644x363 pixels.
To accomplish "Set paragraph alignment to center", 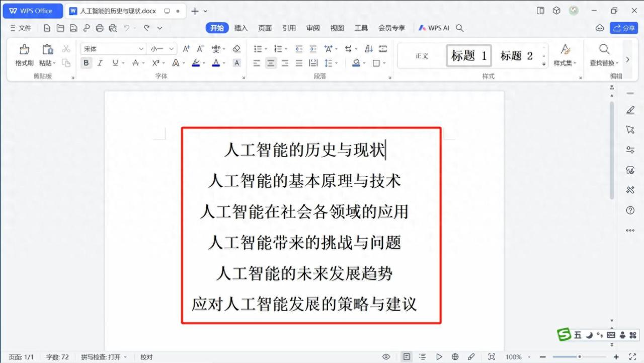I will pos(271,63).
